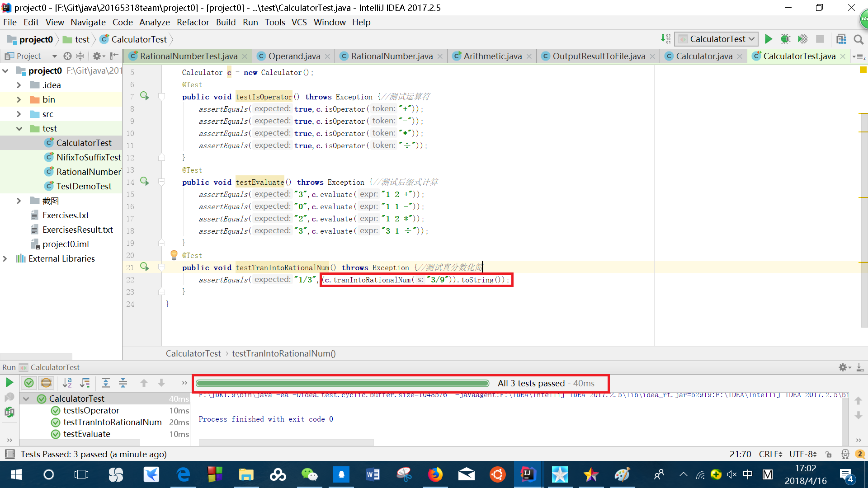Screen dimensions: 868x488
Task: Expand the 截图 folder
Action: (19, 201)
